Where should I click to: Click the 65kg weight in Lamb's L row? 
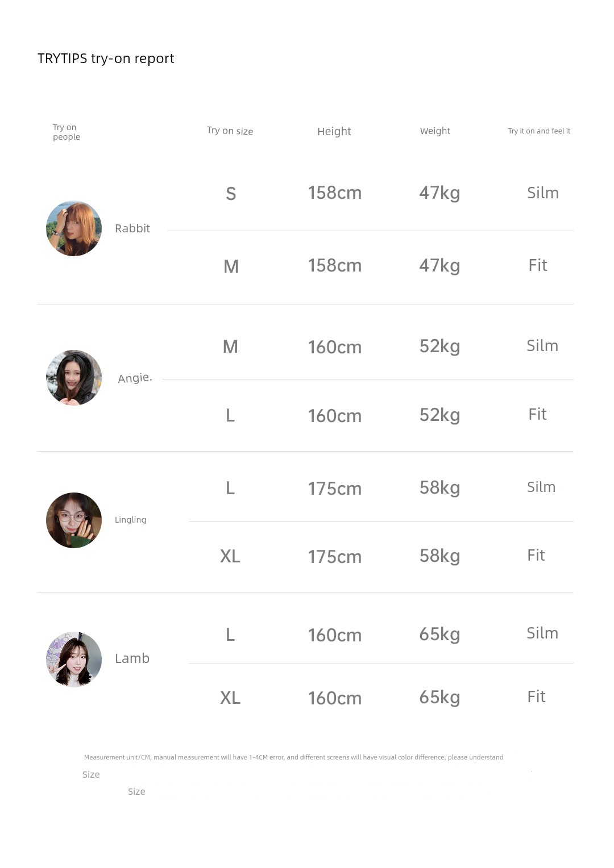439,634
